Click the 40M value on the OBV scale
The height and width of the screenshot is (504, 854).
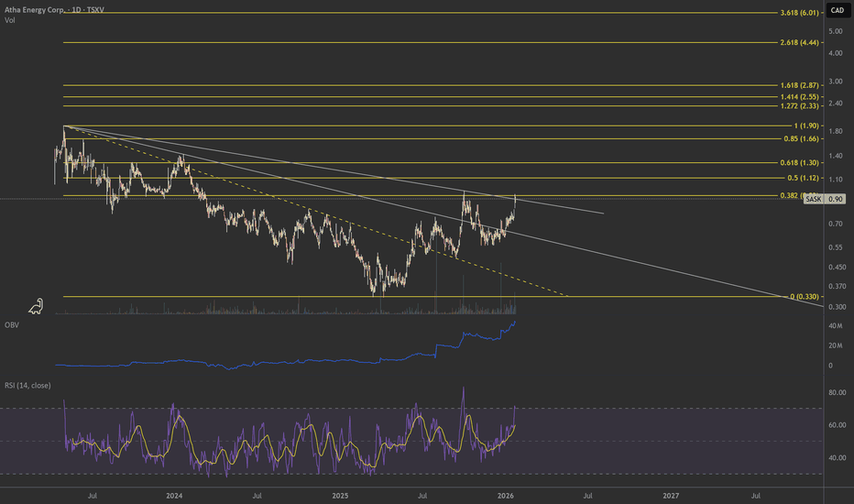coord(836,326)
